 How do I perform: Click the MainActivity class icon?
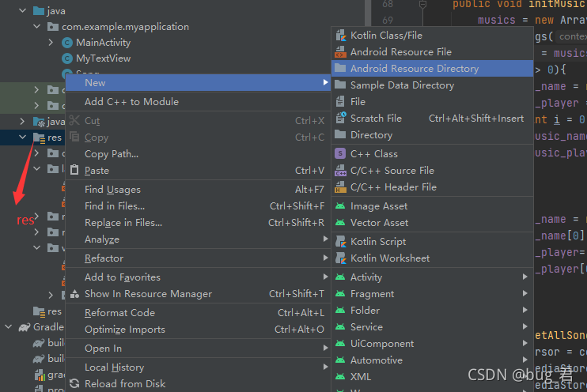67,43
